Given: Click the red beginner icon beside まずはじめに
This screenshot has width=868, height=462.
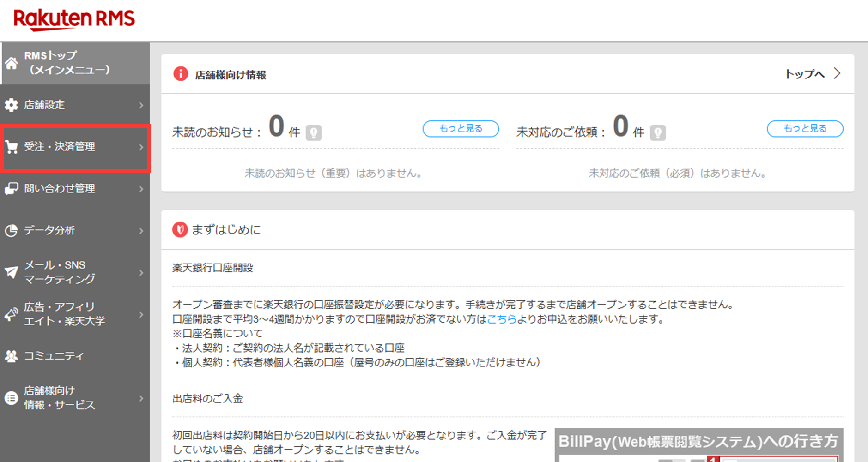Looking at the screenshot, I should coord(180,229).
